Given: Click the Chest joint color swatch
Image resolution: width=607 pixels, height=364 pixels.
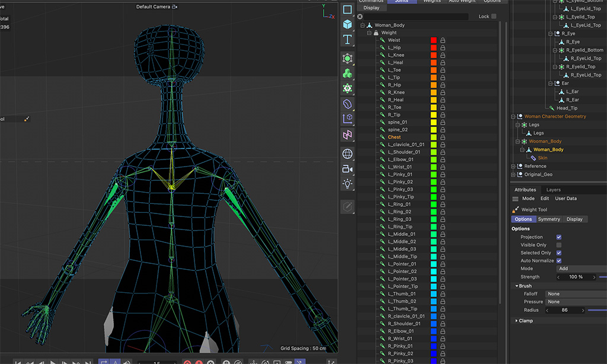Looking at the screenshot, I should click(x=433, y=137).
